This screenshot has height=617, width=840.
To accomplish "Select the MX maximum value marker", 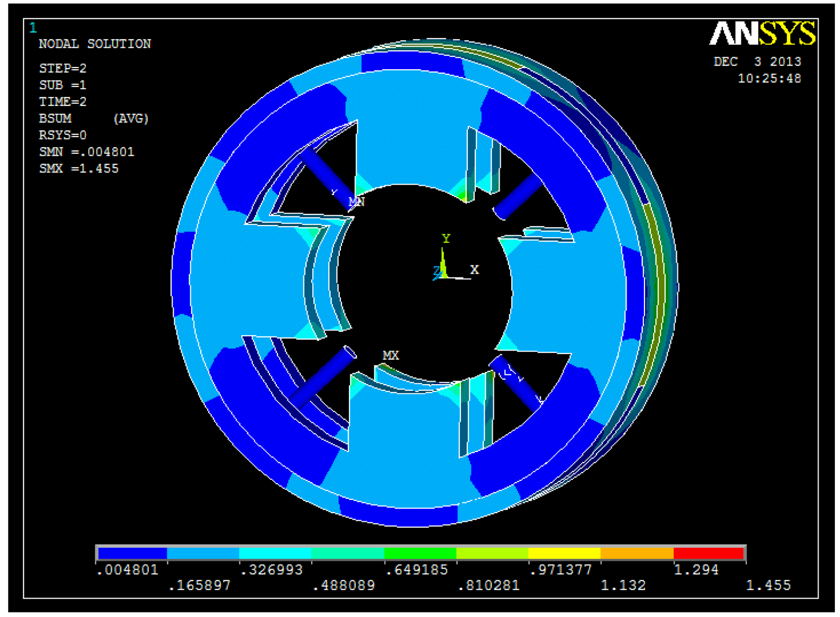I will [x=391, y=355].
